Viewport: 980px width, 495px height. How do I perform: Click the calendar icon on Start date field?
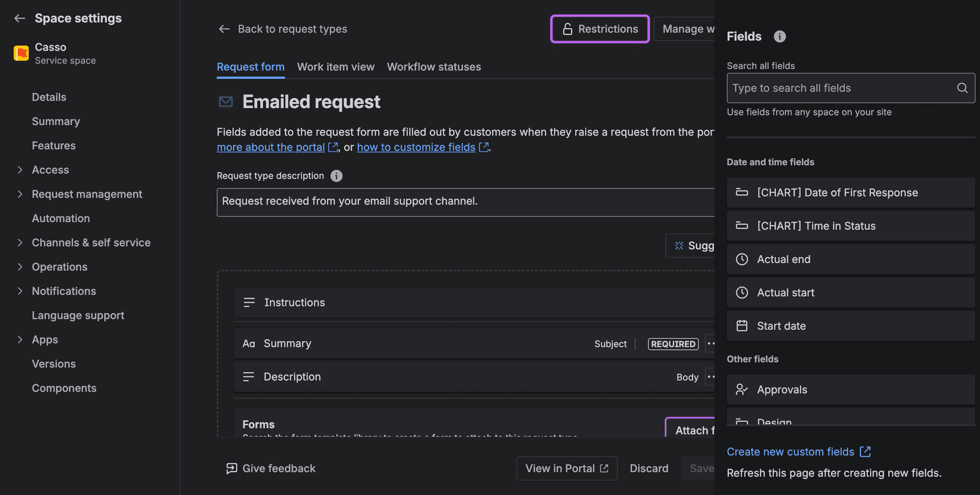point(742,326)
